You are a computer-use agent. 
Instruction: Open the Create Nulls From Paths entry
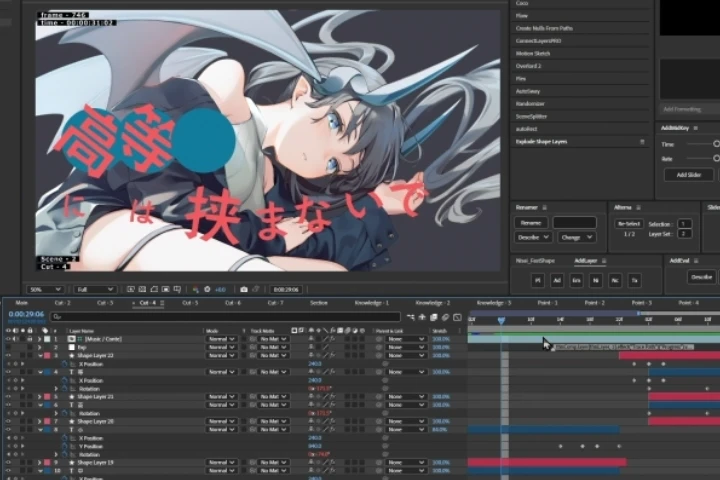(x=544, y=28)
